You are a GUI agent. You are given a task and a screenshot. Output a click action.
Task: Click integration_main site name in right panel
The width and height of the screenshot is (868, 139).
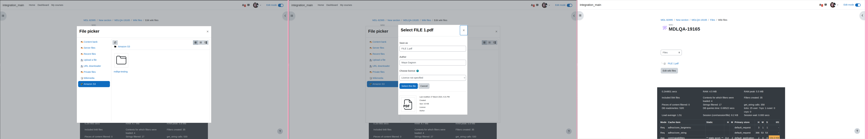click(590, 5)
